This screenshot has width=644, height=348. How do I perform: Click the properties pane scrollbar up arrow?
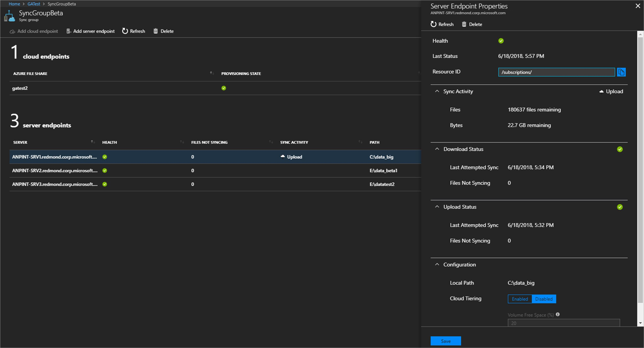click(x=640, y=34)
